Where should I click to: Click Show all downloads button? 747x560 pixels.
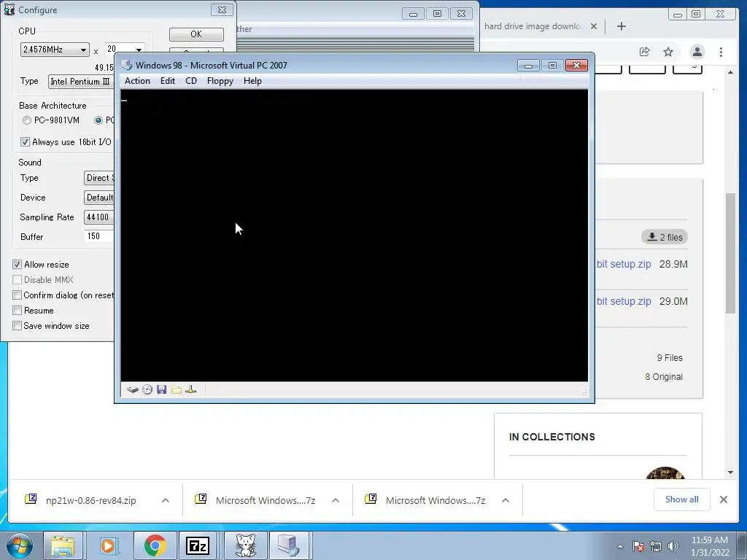[x=682, y=499]
